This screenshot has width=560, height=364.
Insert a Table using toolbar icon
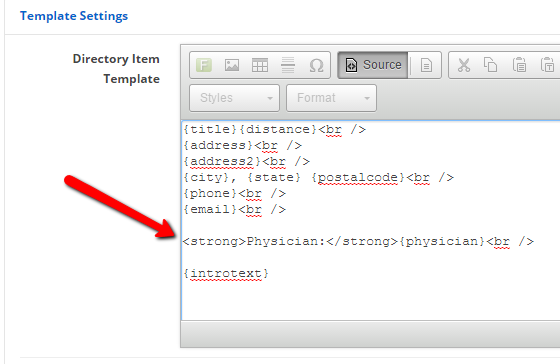pyautogui.click(x=260, y=65)
